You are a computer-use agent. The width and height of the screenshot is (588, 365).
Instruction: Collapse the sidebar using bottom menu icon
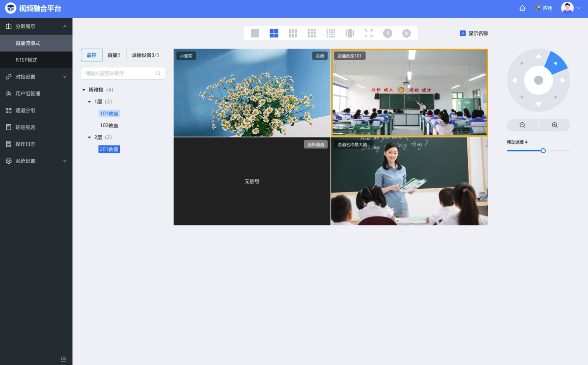[x=63, y=359]
